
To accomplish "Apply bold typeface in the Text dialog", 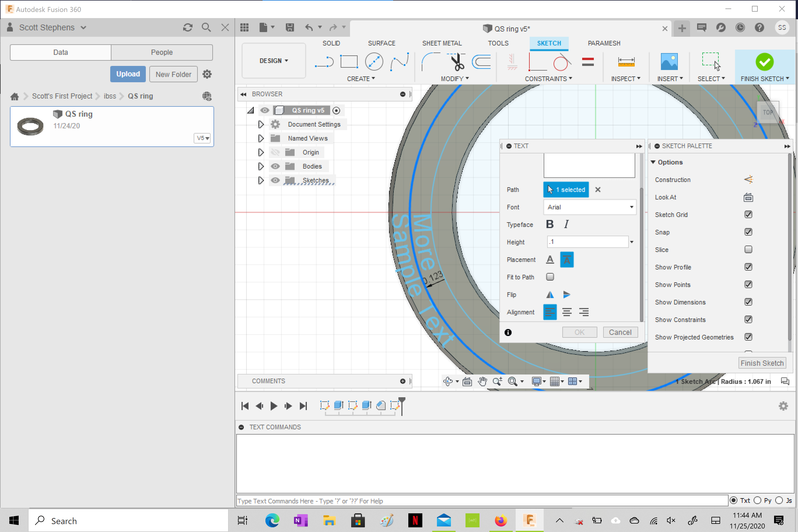I will click(x=550, y=224).
